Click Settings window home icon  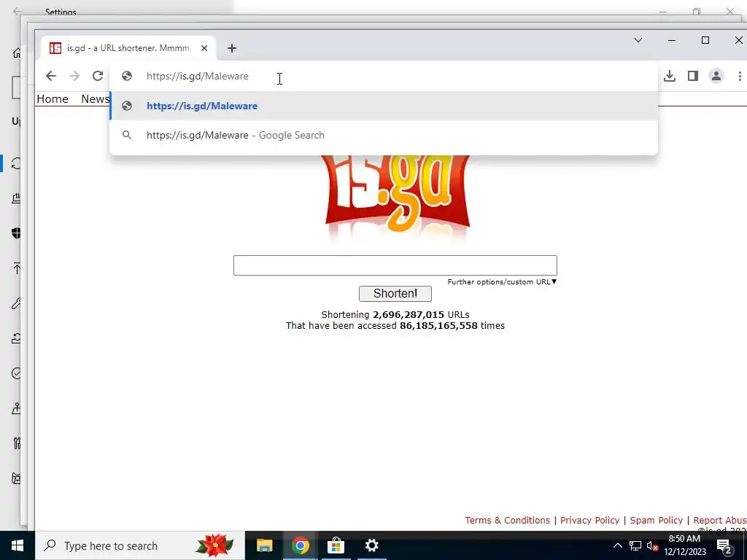click(17, 52)
